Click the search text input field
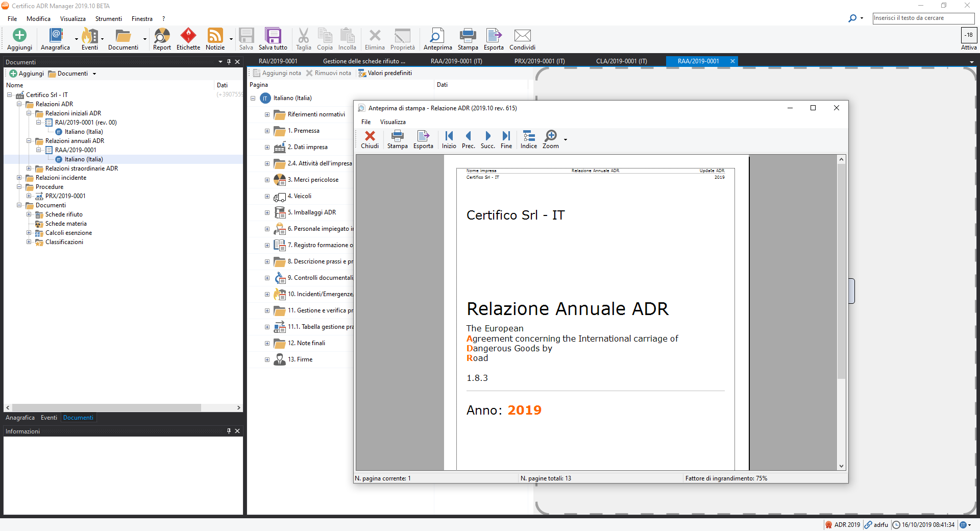This screenshot has width=980, height=531. (923, 18)
